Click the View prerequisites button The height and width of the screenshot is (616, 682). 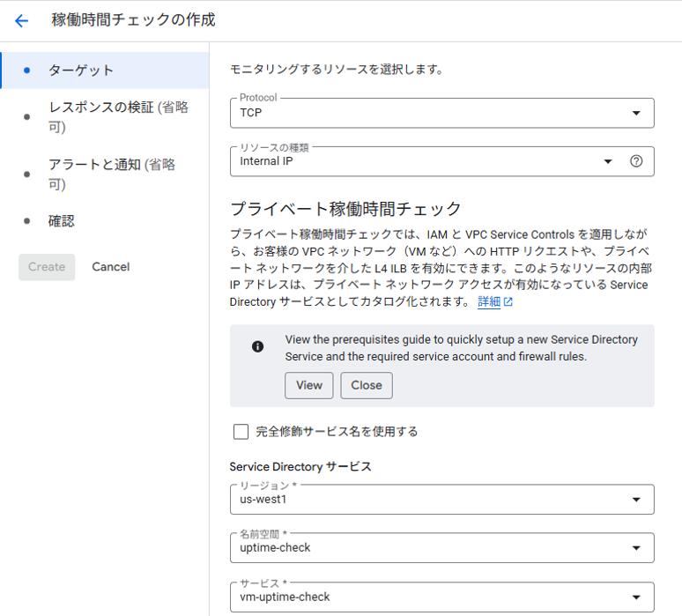(308, 385)
